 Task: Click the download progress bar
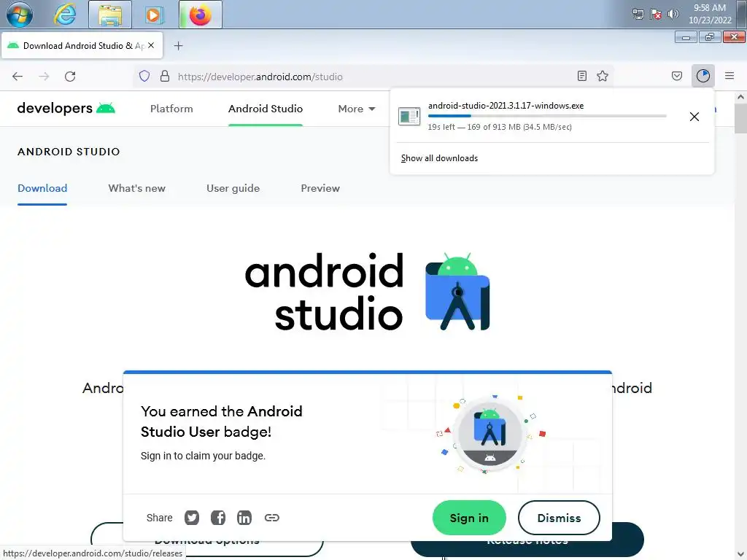click(x=547, y=116)
